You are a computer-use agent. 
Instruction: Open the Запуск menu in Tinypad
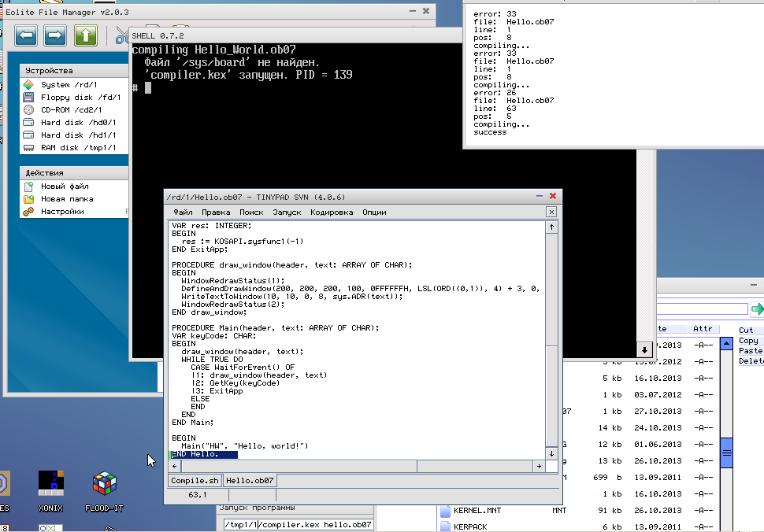pyautogui.click(x=287, y=212)
